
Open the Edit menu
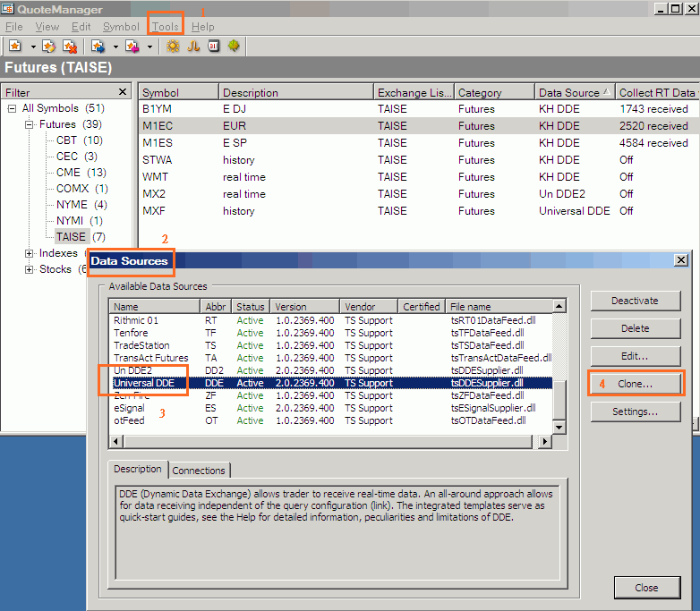tap(81, 27)
